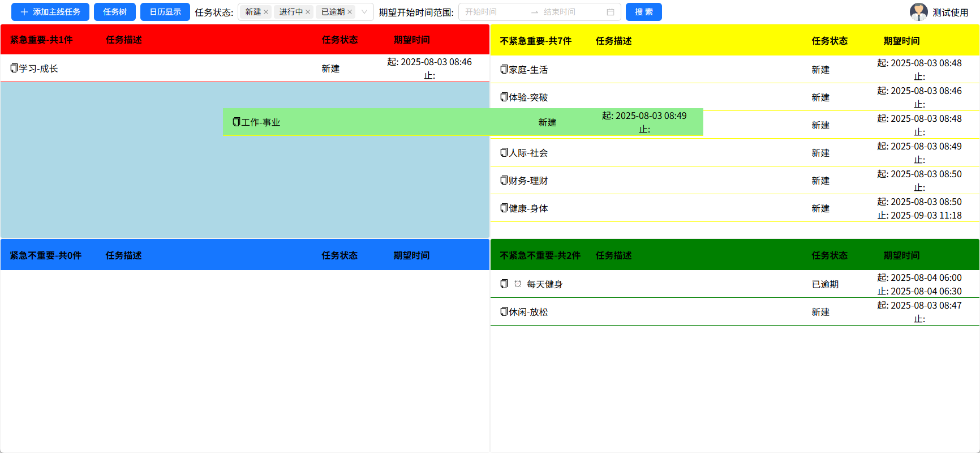Select the 不紧急不重要-共2件 header

[540, 255]
